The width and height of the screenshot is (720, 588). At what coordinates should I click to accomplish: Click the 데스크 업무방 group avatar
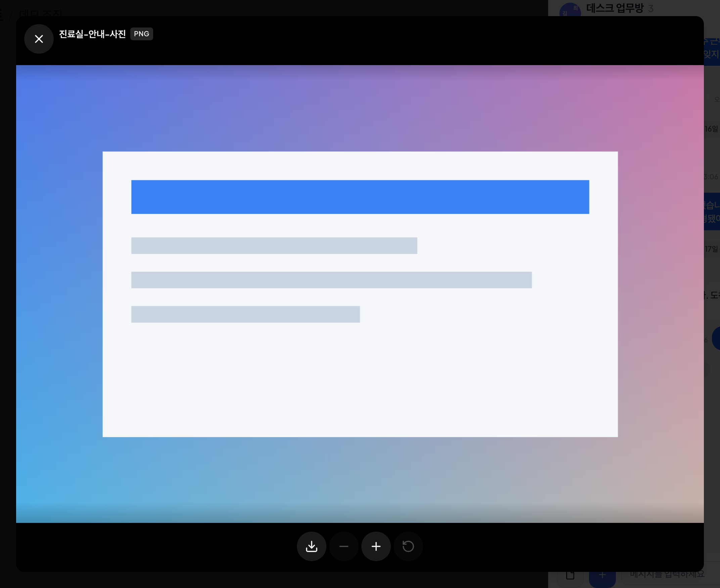click(x=570, y=10)
